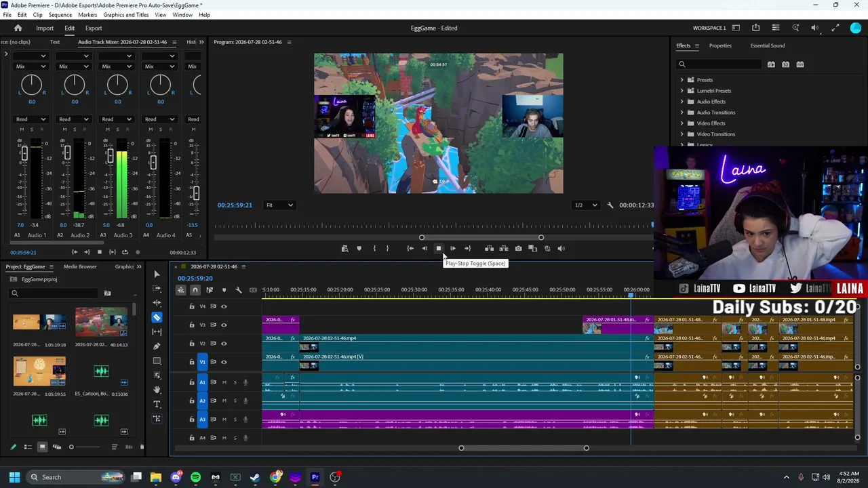Screen dimensions: 868x488
Task: Open Audio 1 automation mode Read dropdown
Action: click(31, 119)
